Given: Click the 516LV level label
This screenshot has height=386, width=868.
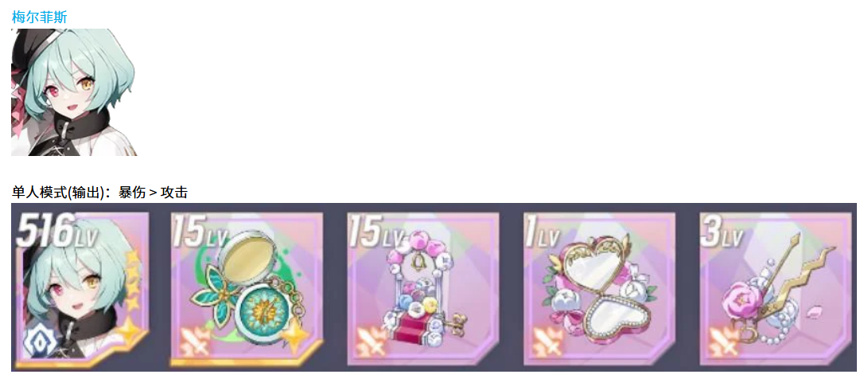Looking at the screenshot, I should 57,232.
